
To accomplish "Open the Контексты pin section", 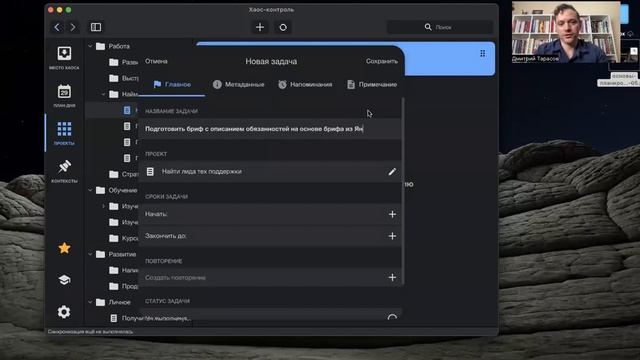I will (64, 171).
